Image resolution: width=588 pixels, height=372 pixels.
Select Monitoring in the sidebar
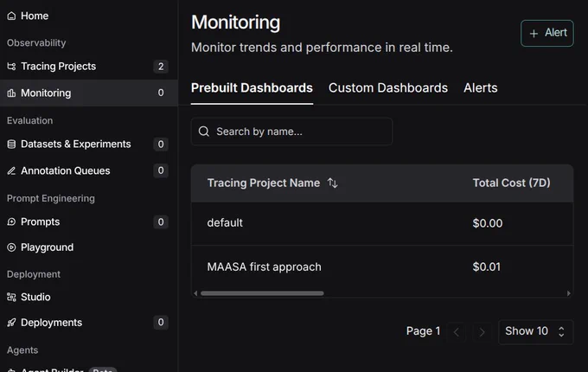click(x=89, y=93)
